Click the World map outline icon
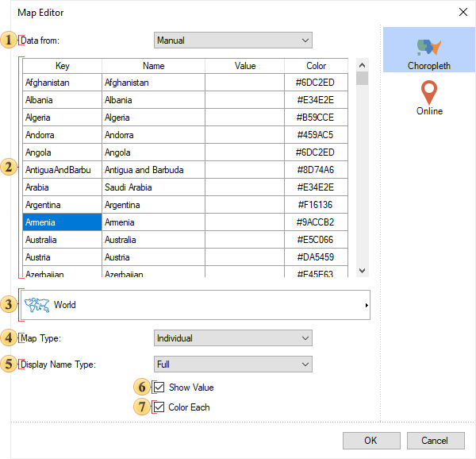 coord(36,305)
